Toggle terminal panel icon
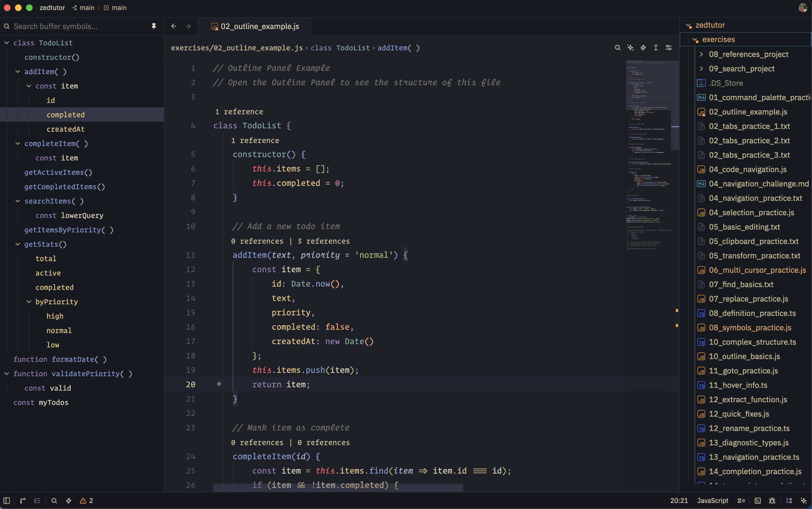 click(x=757, y=501)
